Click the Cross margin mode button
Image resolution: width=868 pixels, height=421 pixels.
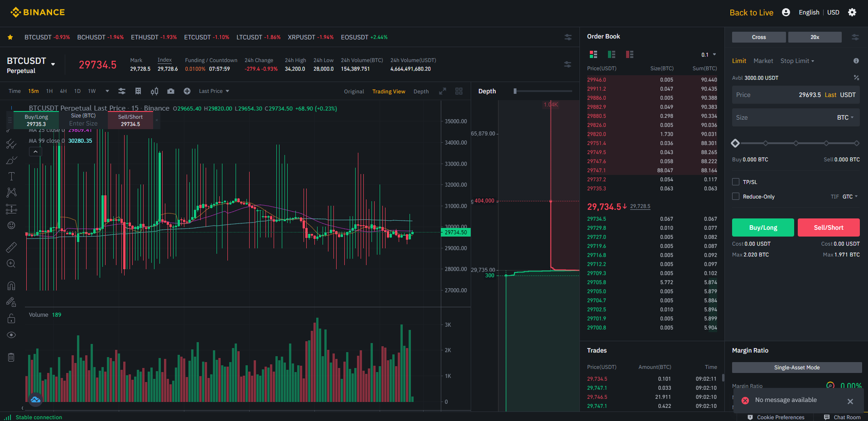tap(759, 37)
